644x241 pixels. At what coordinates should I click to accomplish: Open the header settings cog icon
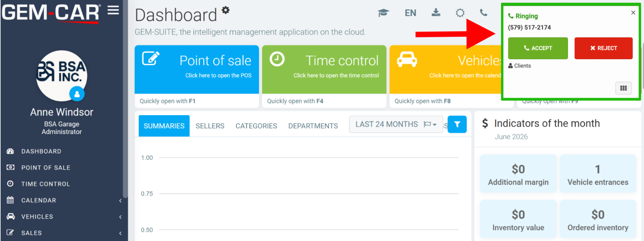point(460,13)
